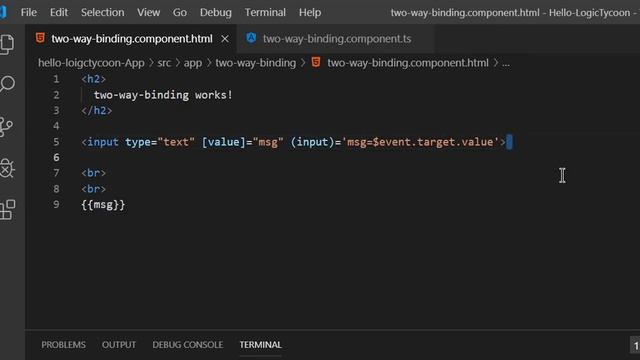Open the Go menu

(180, 12)
